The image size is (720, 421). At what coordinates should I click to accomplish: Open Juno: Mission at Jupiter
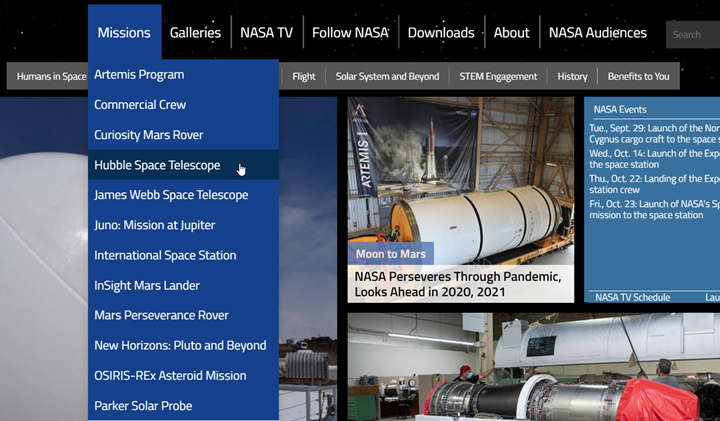pyautogui.click(x=183, y=225)
